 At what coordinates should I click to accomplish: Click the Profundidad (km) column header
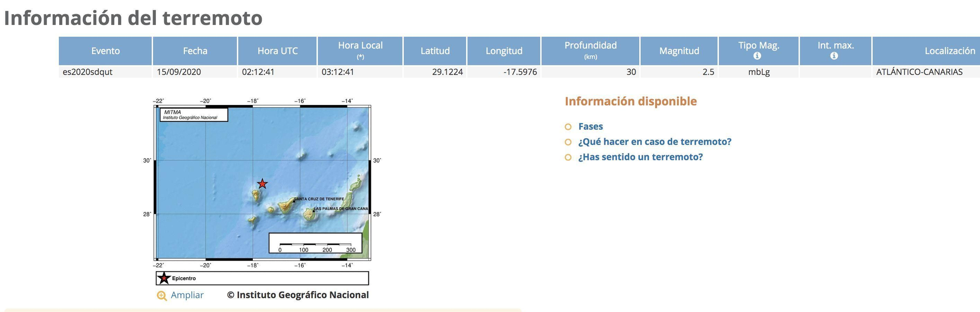[590, 51]
